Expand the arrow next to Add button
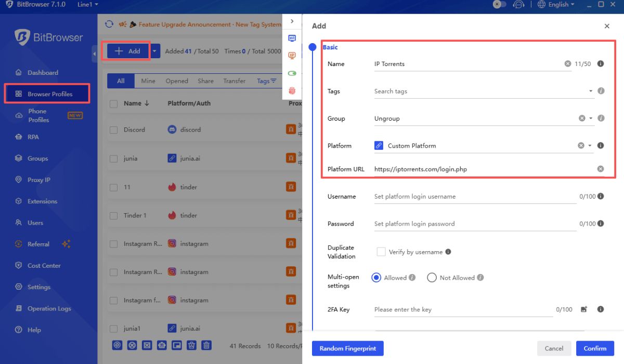This screenshot has height=364, width=624. click(155, 51)
